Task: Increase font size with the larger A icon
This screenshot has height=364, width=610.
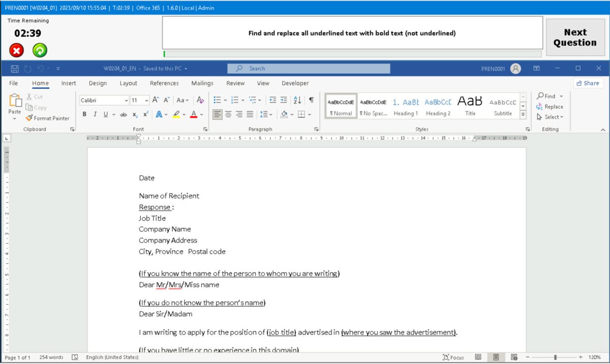Action: click(x=156, y=100)
